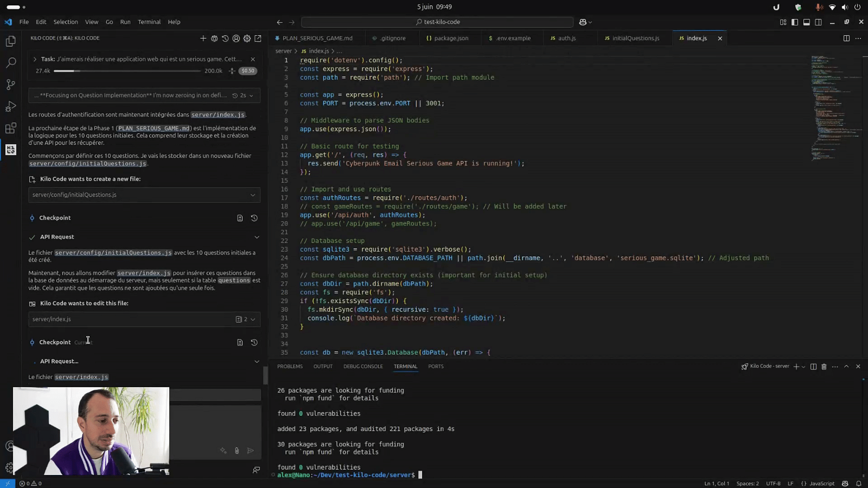The width and height of the screenshot is (868, 488).
Task: Open the Terminal menu
Action: (149, 22)
